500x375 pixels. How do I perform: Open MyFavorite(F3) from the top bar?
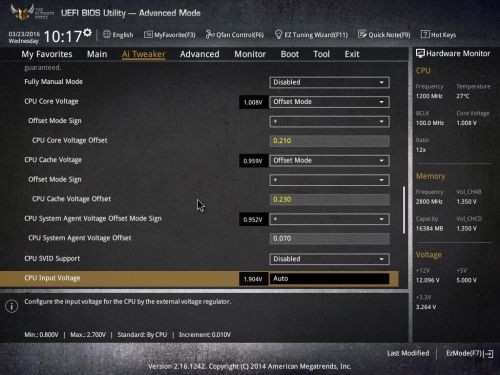170,35
